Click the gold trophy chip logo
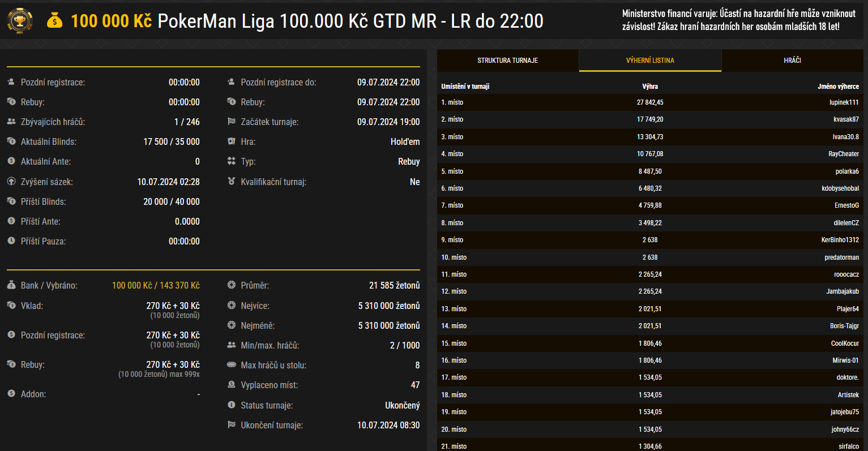868x451 pixels. 20,21
